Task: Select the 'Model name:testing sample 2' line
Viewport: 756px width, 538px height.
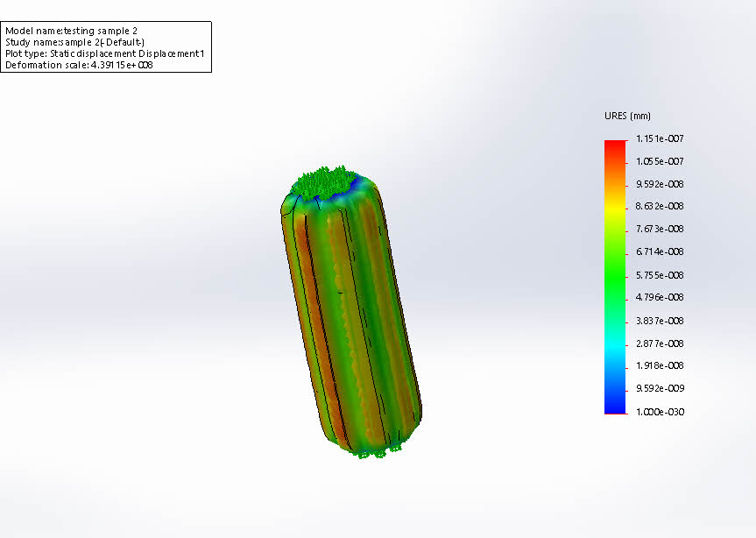Action: coord(71,31)
